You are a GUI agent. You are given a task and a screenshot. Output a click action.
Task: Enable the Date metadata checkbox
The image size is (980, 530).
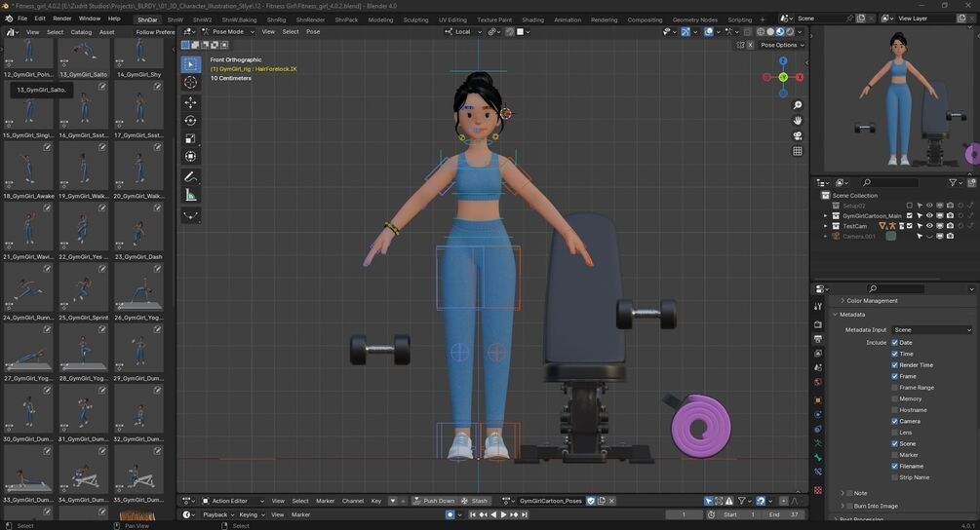coord(894,343)
